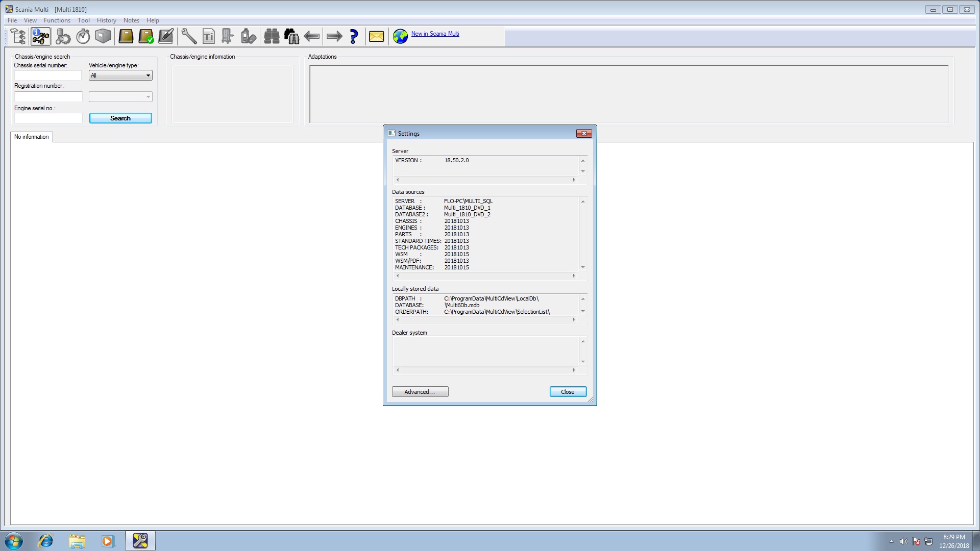This screenshot has width=980, height=551.
Task: Click the Chassis serial number field
Action: click(47, 76)
